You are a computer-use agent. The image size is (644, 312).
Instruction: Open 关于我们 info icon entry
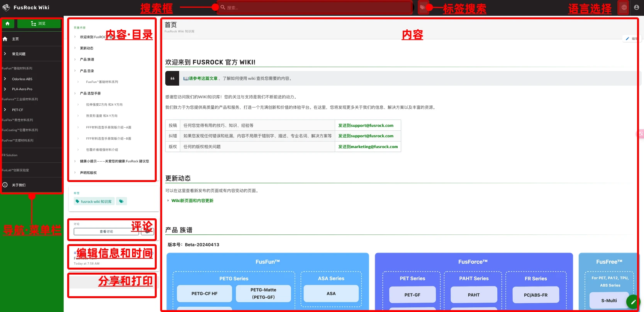coord(5,185)
